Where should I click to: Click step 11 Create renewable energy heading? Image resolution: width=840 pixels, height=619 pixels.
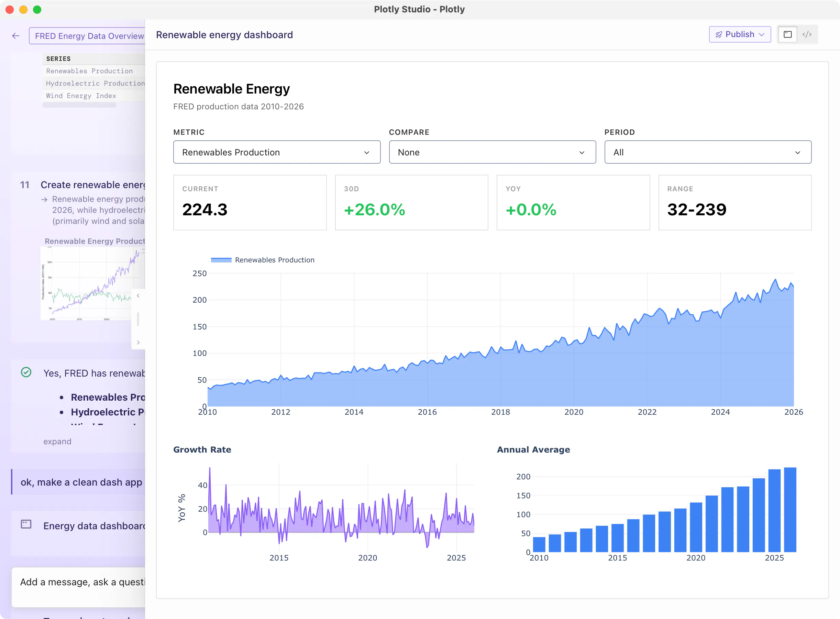92,185
